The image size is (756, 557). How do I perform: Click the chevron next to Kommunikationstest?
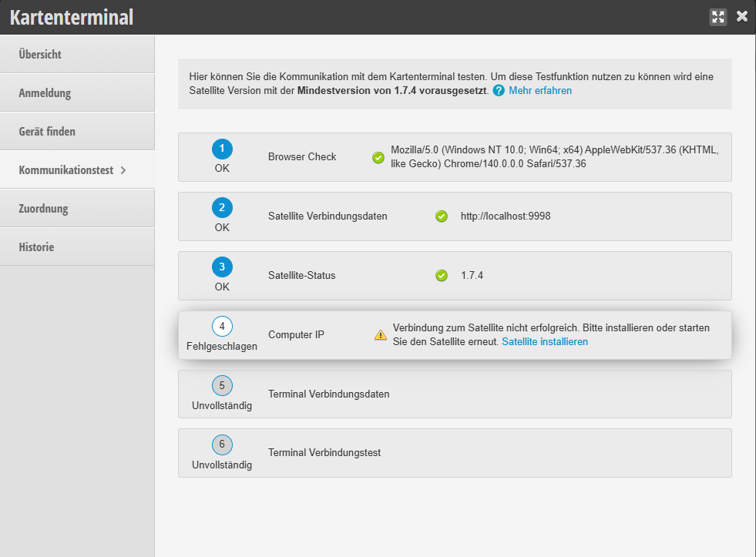123,170
